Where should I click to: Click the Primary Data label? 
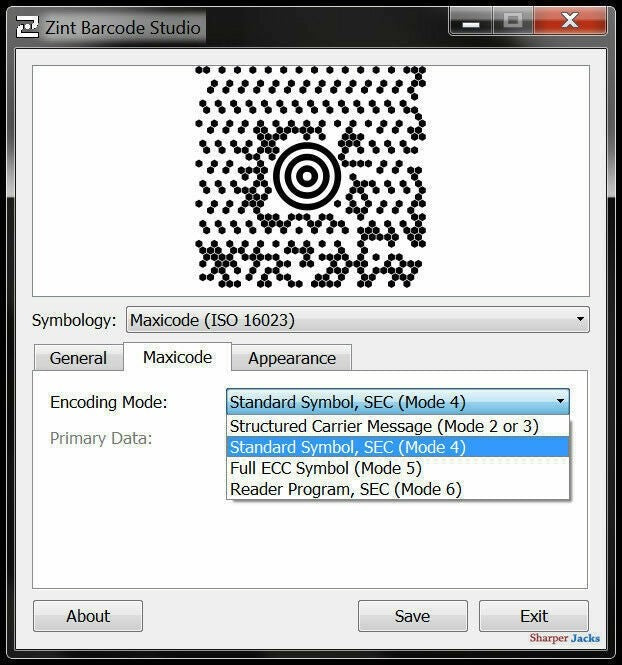point(101,438)
